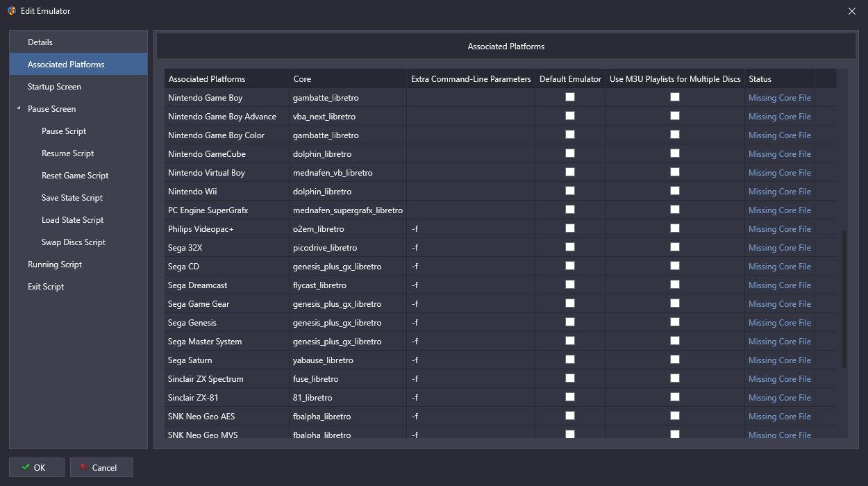The height and width of the screenshot is (486, 868).
Task: Click the Status column header
Action: point(780,78)
